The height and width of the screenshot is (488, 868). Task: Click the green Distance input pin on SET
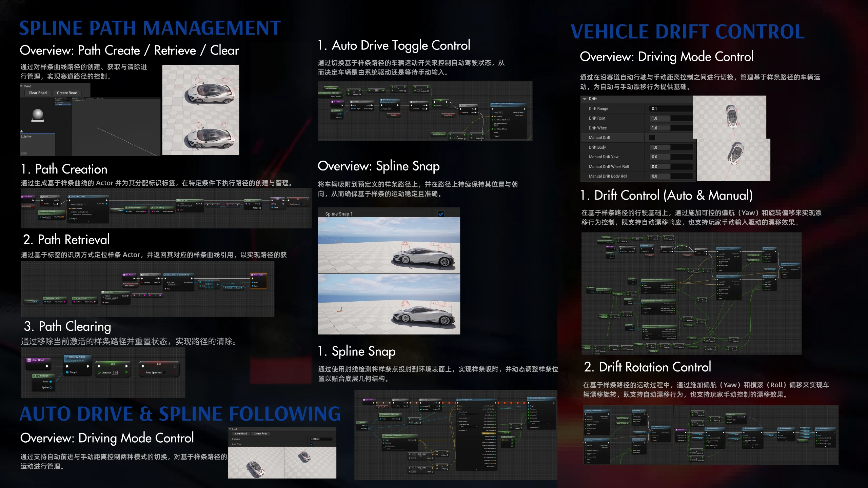tap(99, 372)
